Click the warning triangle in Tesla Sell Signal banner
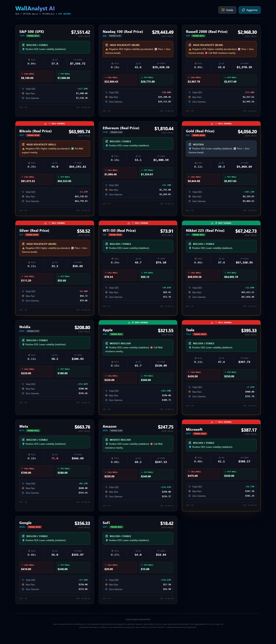276x644 pixels. click(x=212, y=323)
